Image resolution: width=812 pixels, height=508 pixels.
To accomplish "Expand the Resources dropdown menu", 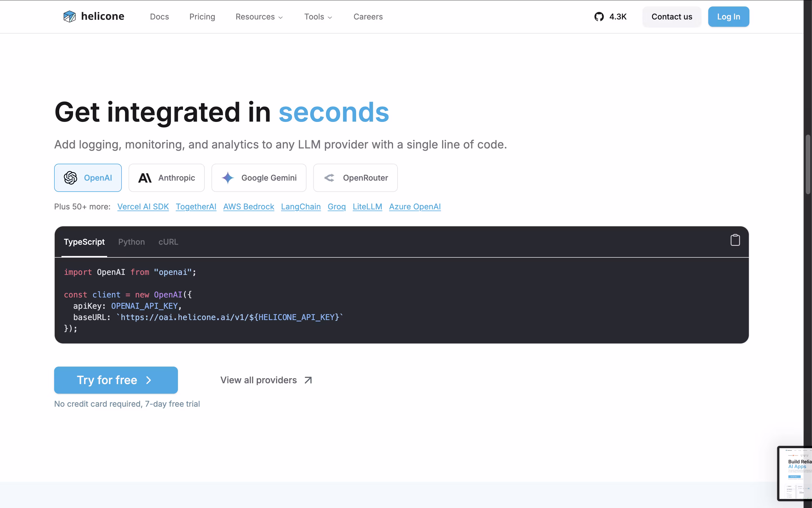I will point(259,16).
